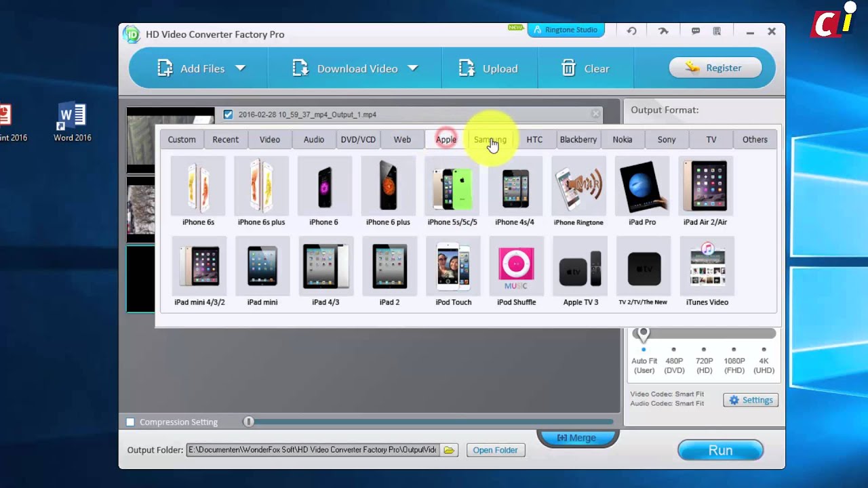
Task: Select the iPad mini 4/3/2 preset
Action: [x=199, y=272]
